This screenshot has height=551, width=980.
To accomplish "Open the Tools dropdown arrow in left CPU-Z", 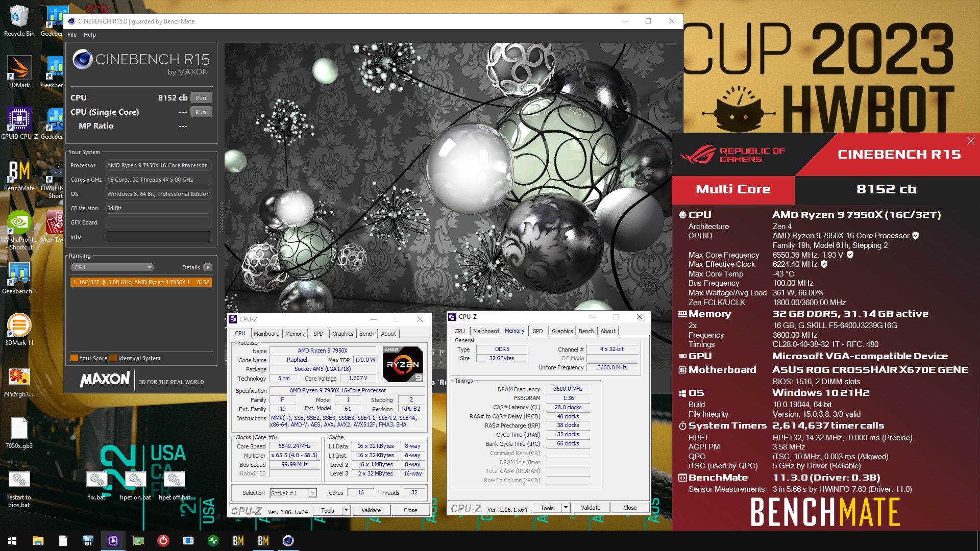I will [x=346, y=510].
